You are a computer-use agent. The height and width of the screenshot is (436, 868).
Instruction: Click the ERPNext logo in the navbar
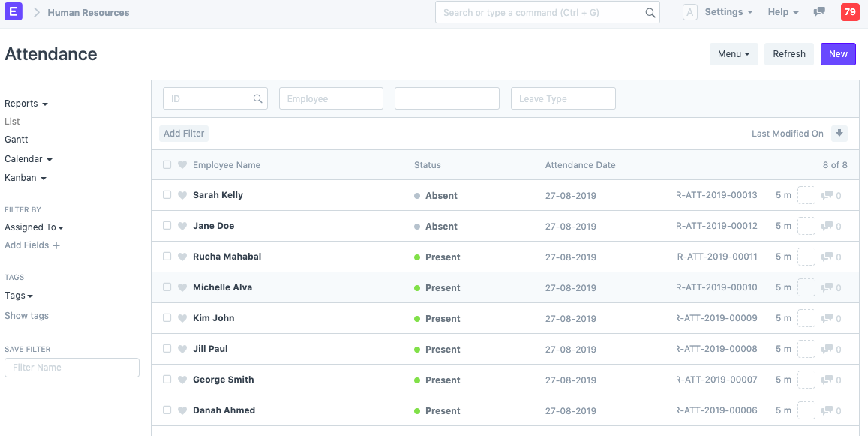click(x=13, y=12)
